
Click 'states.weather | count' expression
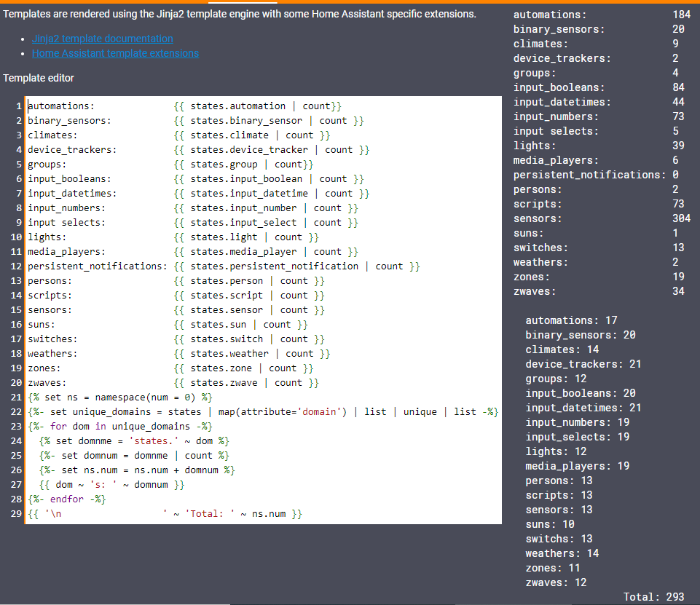[x=252, y=354]
